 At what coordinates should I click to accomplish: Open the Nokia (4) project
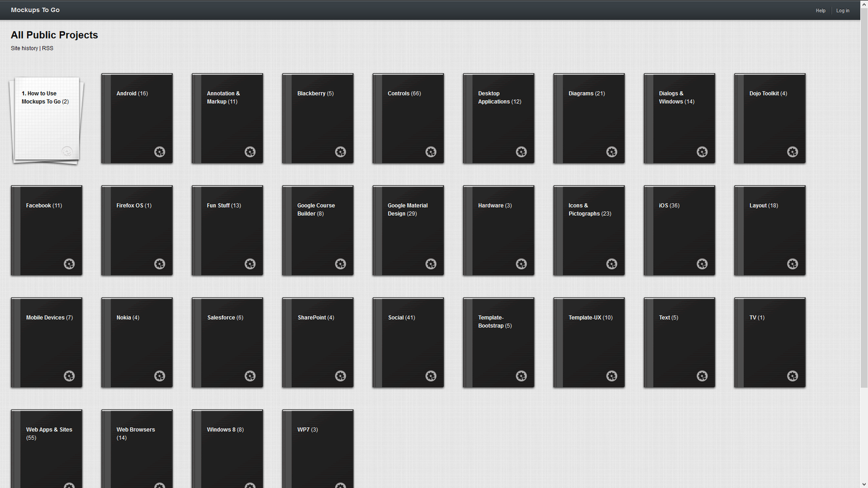[137, 343]
